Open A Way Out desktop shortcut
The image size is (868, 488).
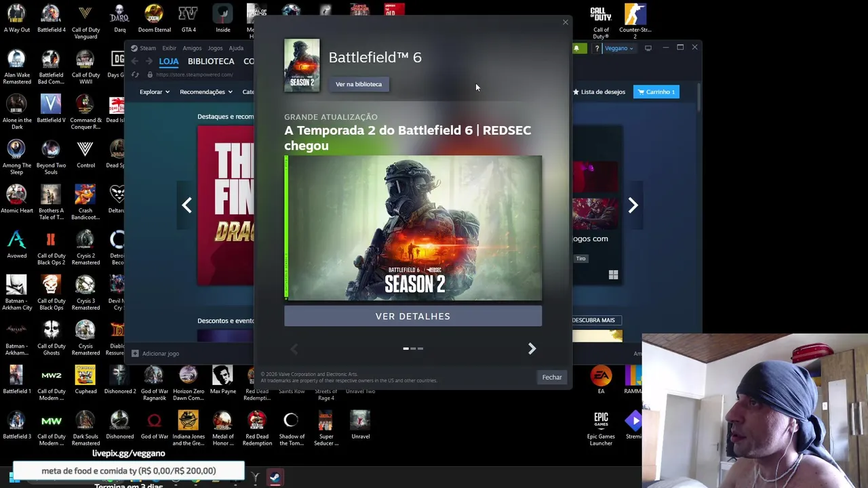(16, 18)
